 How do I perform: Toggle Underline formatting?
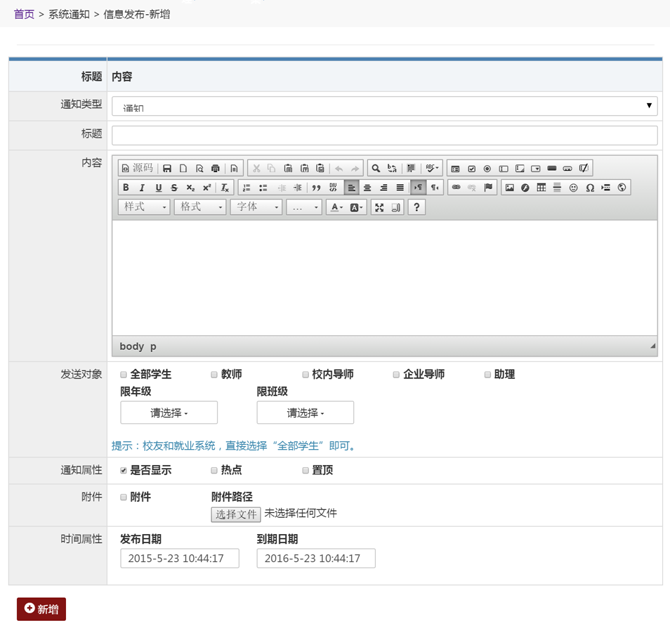pyautogui.click(x=159, y=188)
